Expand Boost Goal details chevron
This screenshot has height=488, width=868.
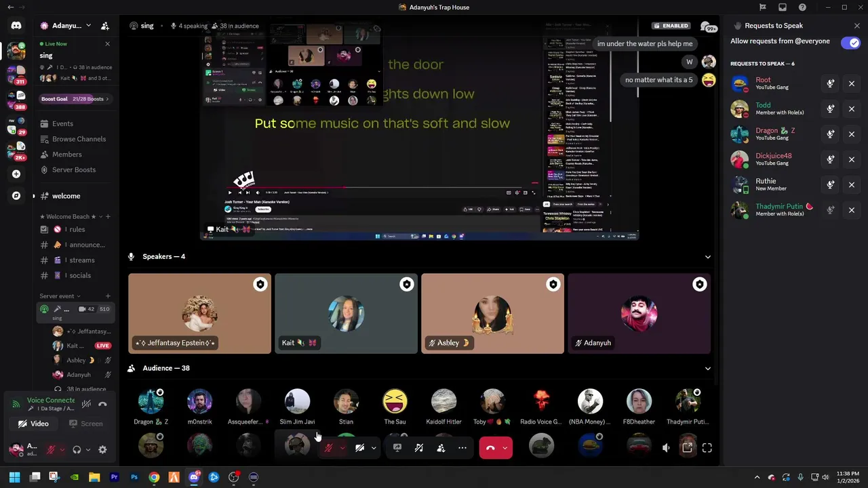[x=107, y=99]
